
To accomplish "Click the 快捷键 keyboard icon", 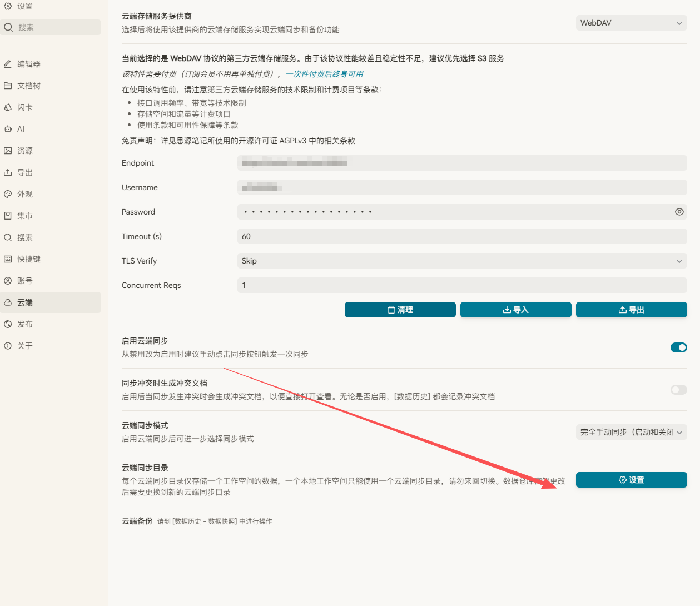I will click(8, 259).
